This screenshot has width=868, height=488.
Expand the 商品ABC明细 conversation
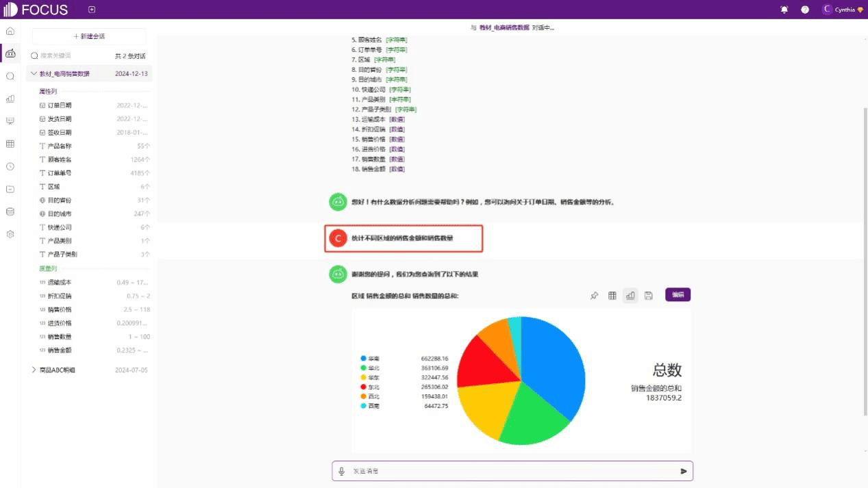click(x=34, y=370)
